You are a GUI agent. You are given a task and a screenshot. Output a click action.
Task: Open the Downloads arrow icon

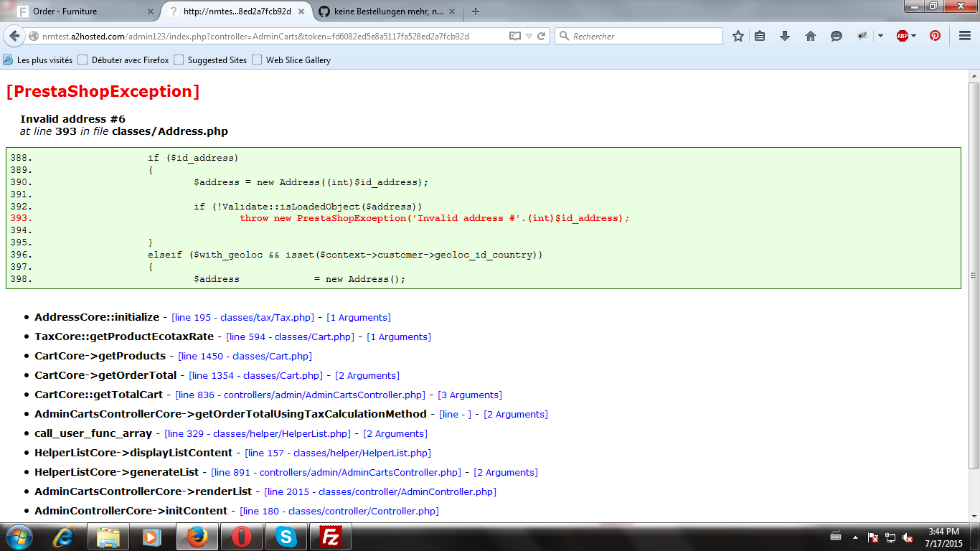point(785,36)
